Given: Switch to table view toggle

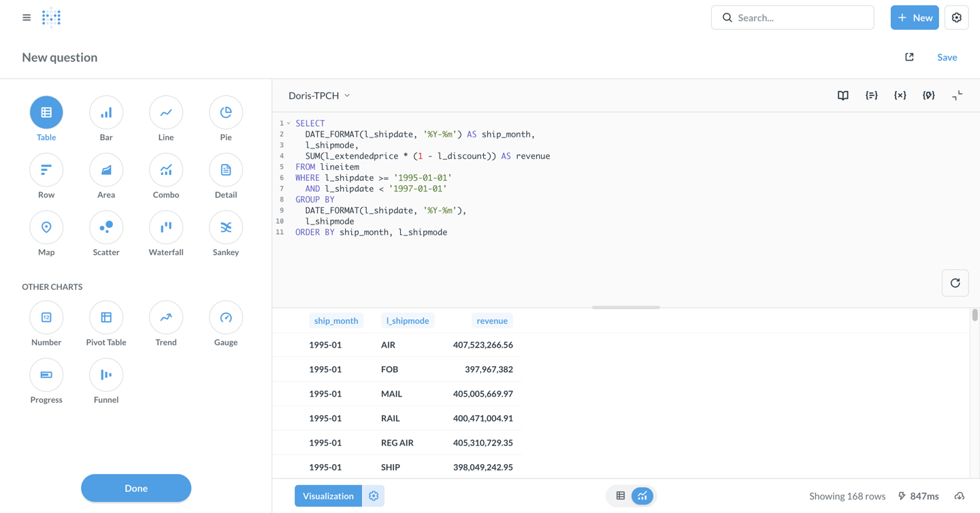Looking at the screenshot, I should 621,496.
